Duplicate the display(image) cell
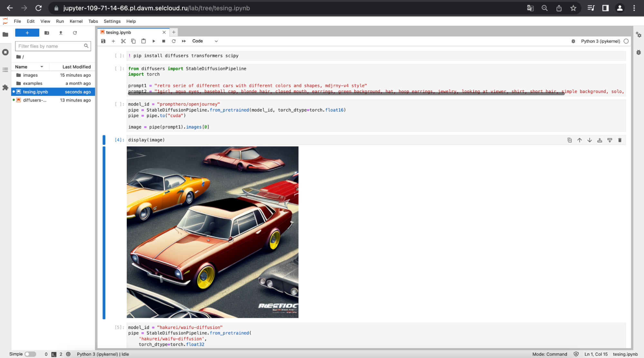Image resolution: width=644 pixels, height=358 pixels. 570,140
